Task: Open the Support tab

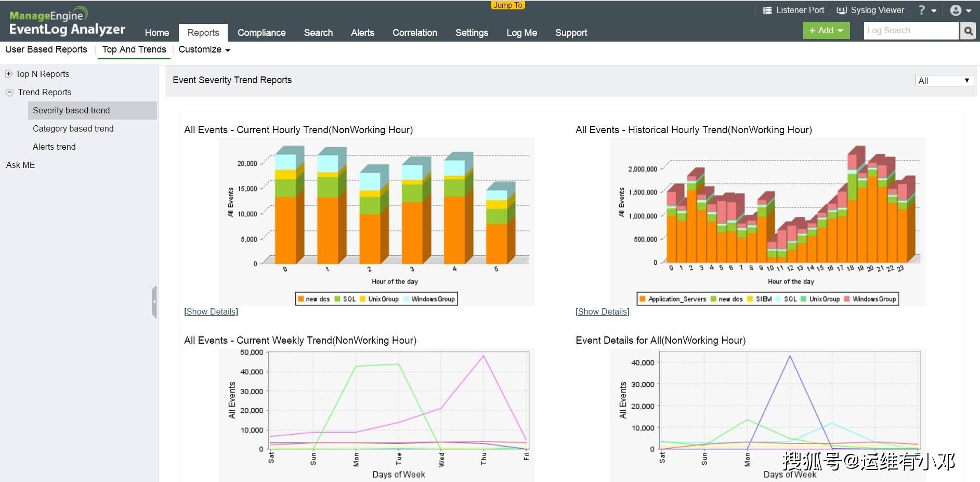Action: pyautogui.click(x=571, y=33)
